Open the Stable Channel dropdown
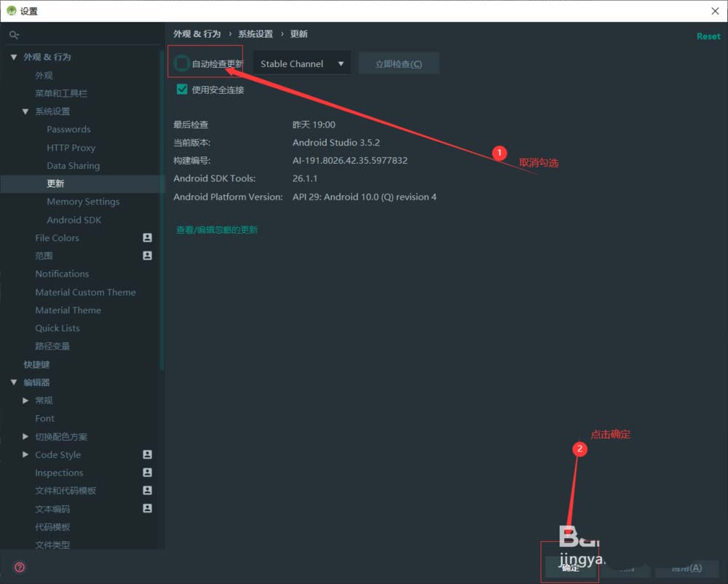 (302, 63)
